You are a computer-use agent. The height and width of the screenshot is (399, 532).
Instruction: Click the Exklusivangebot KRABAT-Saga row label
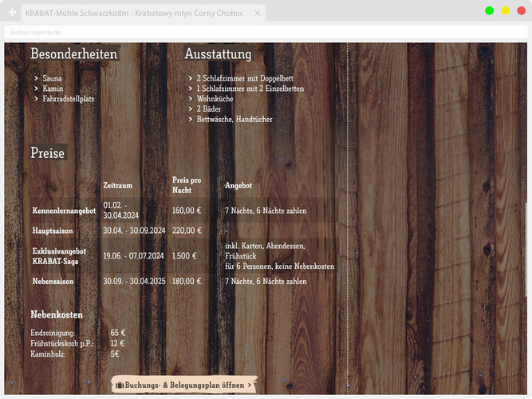tap(60, 255)
